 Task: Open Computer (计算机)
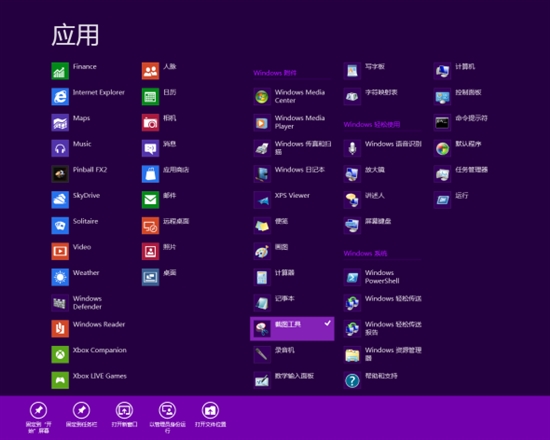tap(455, 71)
